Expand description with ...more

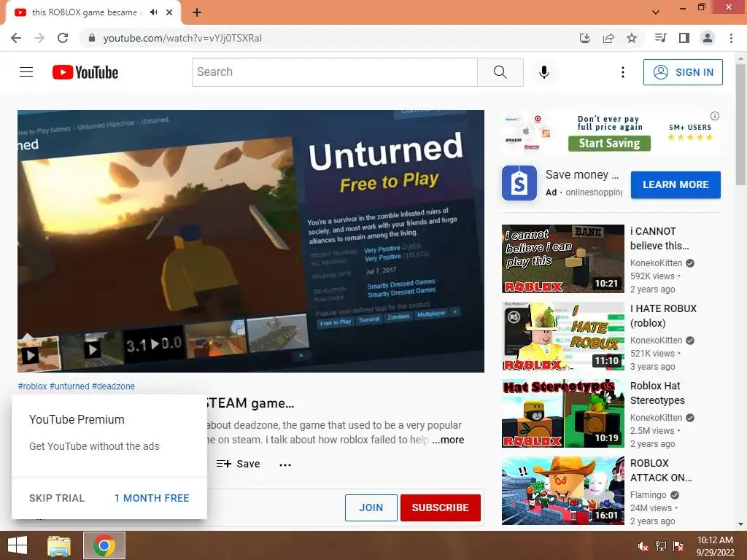[448, 440]
